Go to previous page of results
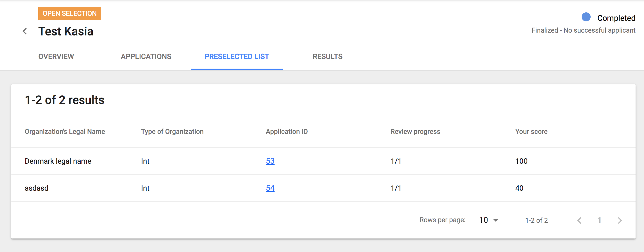Image resolution: width=644 pixels, height=252 pixels. pos(579,220)
